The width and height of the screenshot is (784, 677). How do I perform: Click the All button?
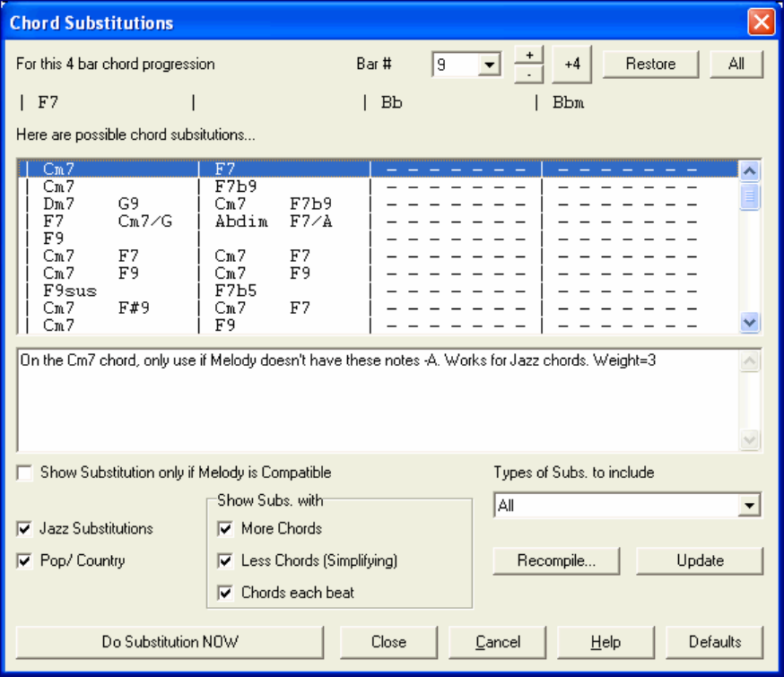pos(736,64)
